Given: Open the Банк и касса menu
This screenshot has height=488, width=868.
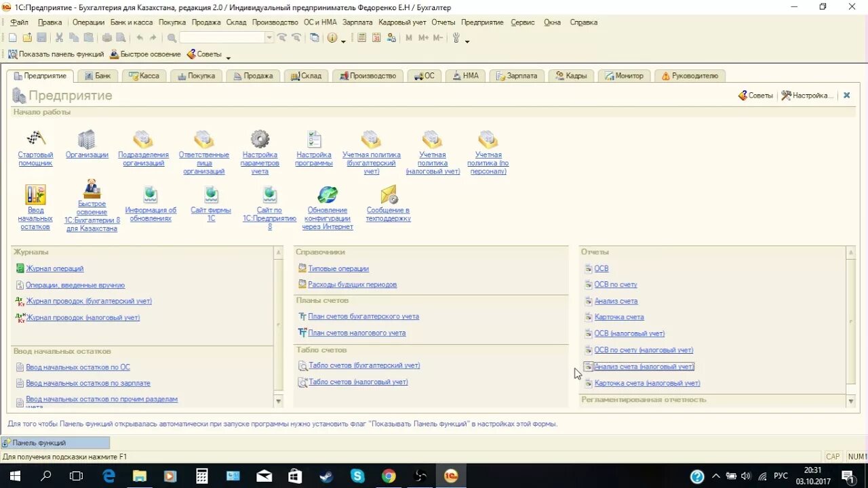Looking at the screenshot, I should (x=132, y=22).
